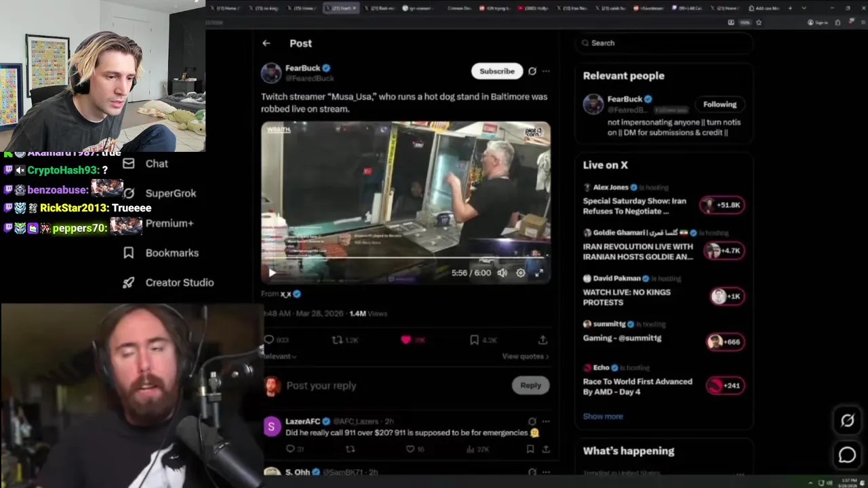
Task: Expand the video to fullscreen
Action: [x=539, y=272]
